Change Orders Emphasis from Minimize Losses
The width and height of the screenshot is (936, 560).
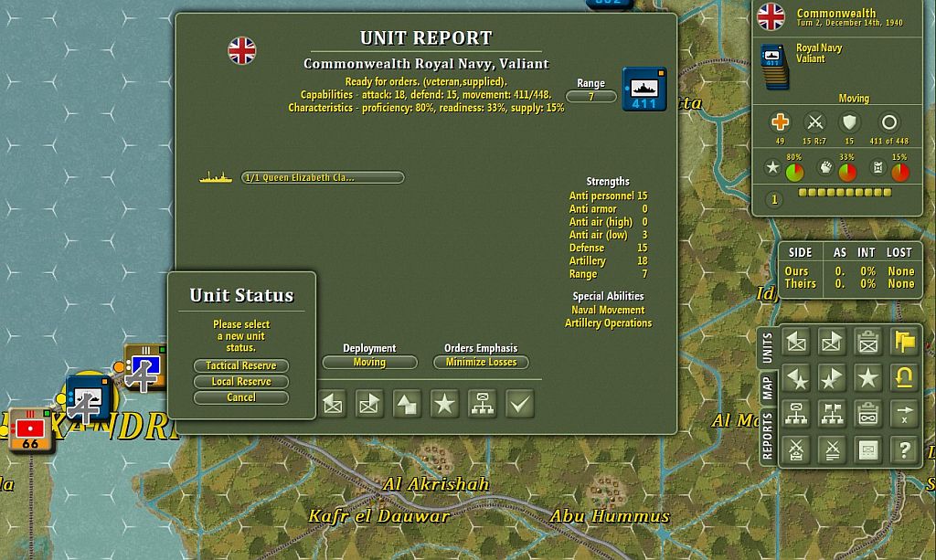click(480, 362)
